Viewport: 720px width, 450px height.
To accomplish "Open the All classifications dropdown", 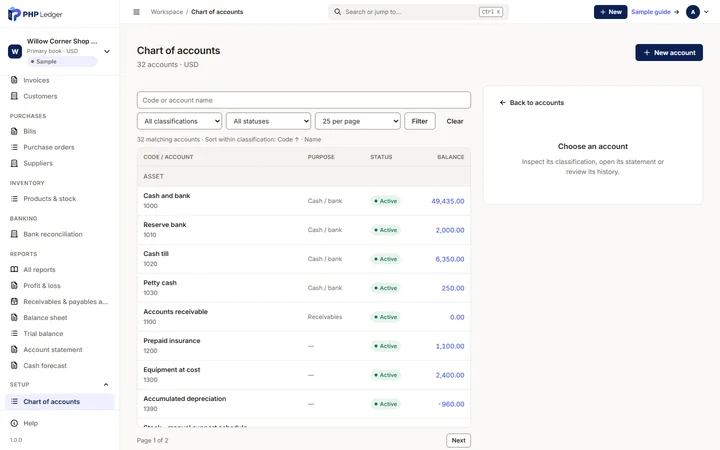I will tap(180, 121).
